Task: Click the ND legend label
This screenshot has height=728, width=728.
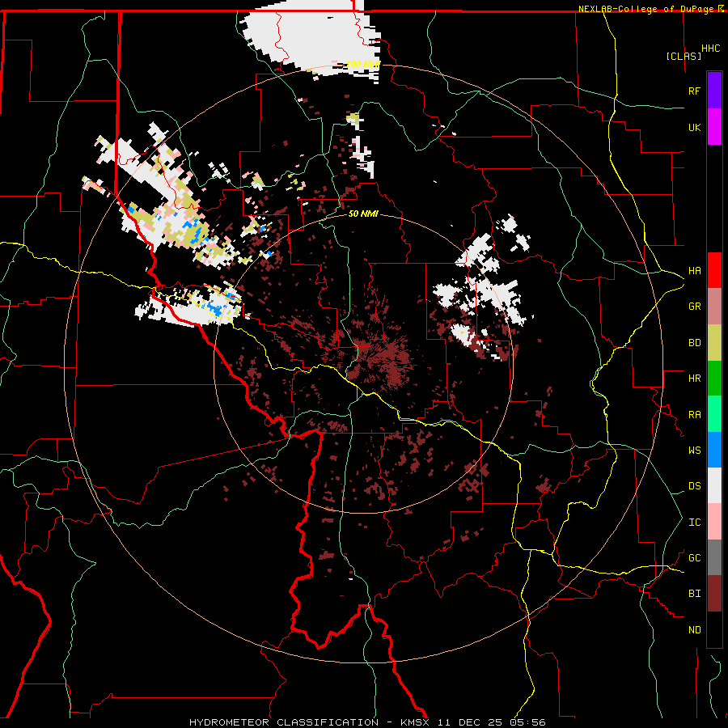Action: tap(694, 630)
